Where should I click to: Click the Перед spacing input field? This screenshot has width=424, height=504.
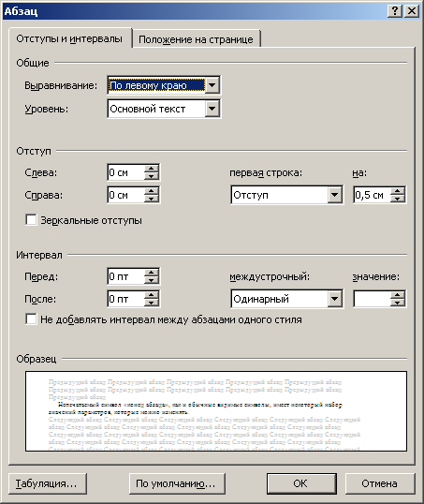click(x=126, y=276)
